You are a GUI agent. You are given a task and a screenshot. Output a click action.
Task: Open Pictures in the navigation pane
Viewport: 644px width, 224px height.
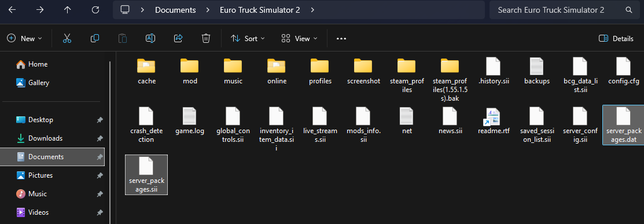35,175
